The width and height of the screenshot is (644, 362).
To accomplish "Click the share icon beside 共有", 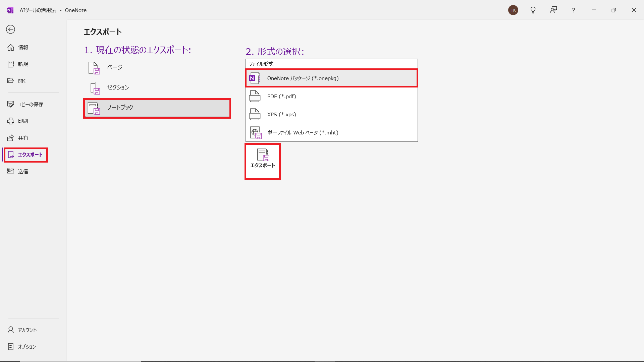I will 11,138.
